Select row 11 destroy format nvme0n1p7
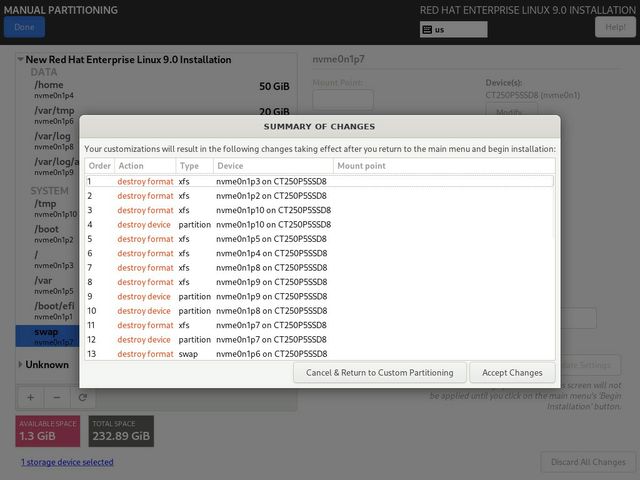 (319, 325)
